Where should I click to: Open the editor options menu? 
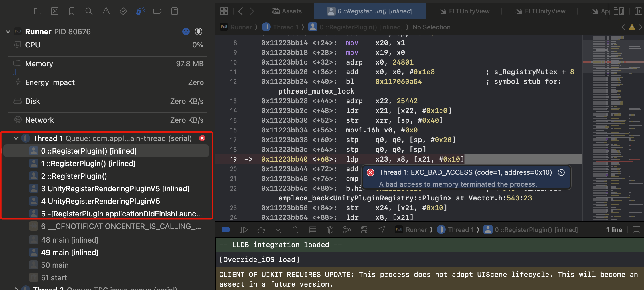619,11
